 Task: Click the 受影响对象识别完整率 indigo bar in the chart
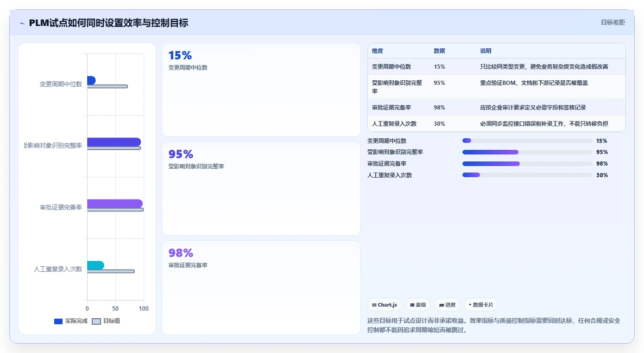coord(114,142)
